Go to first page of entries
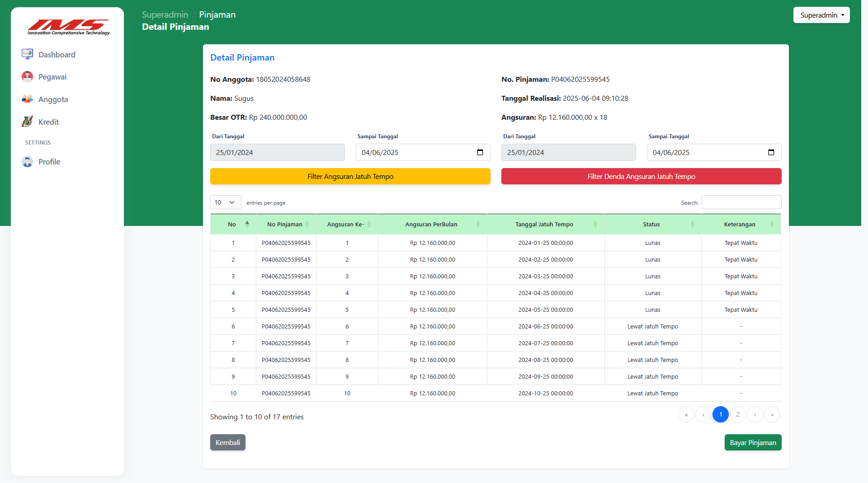The width and height of the screenshot is (868, 483). (x=686, y=414)
